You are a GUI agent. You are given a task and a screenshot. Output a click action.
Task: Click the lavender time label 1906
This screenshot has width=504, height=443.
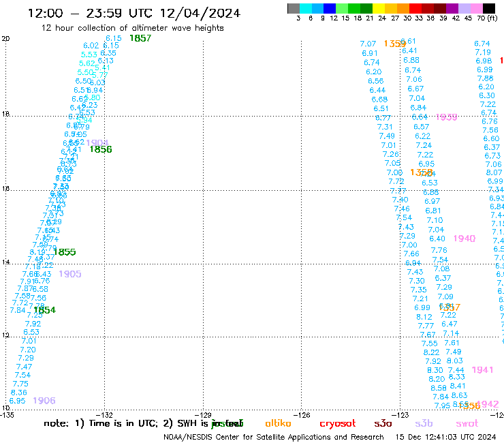point(44,401)
